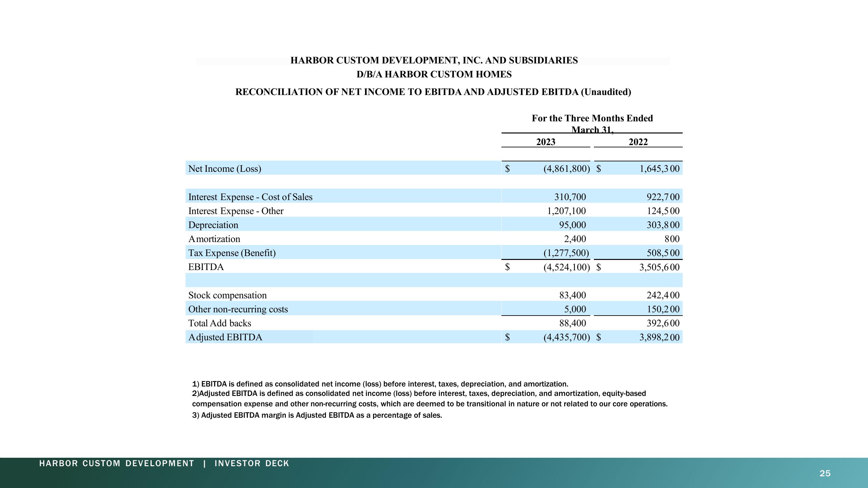Select the Amortization row label
The image size is (868, 488).
[x=214, y=239]
